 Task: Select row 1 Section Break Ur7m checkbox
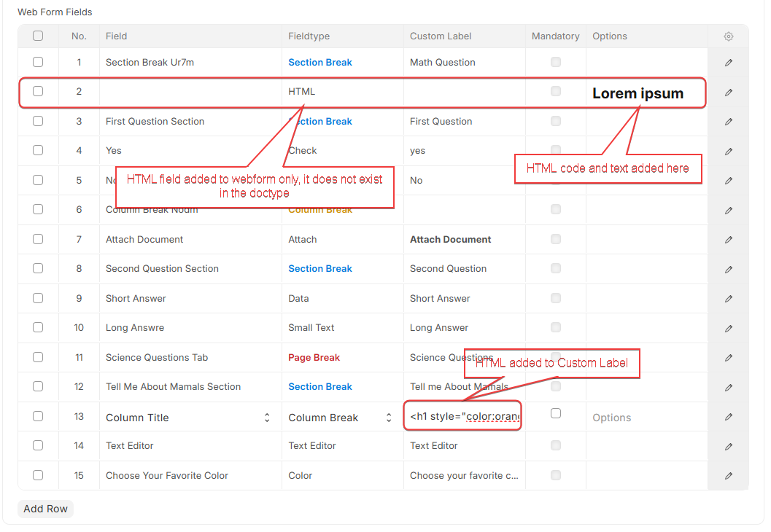(38, 63)
